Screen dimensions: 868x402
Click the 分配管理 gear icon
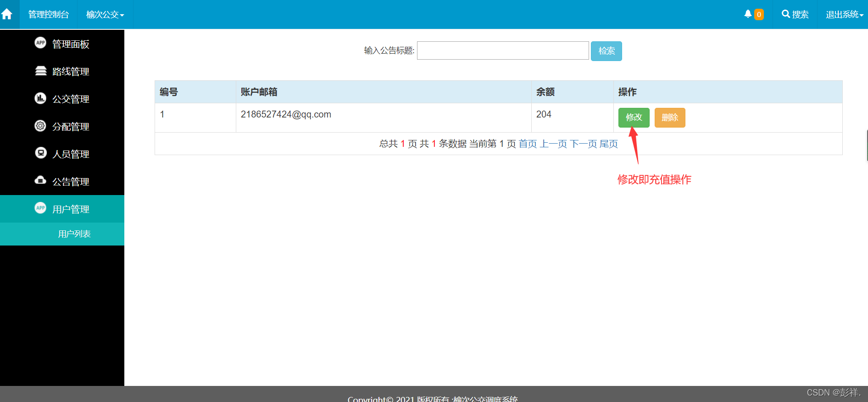pyautogui.click(x=40, y=126)
